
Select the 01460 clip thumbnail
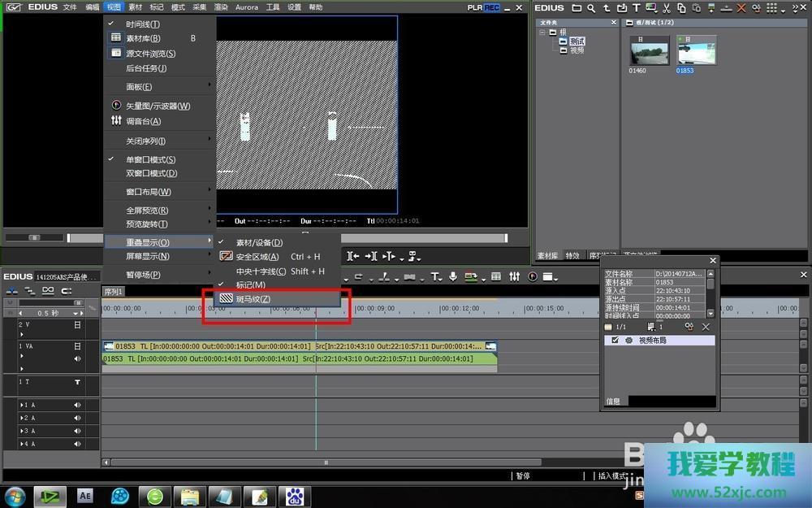pyautogui.click(x=648, y=51)
